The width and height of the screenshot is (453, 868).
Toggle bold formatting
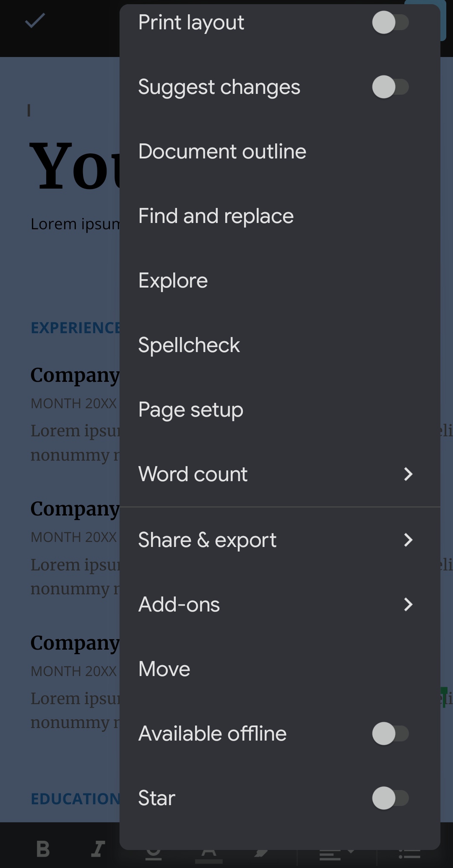tap(43, 849)
